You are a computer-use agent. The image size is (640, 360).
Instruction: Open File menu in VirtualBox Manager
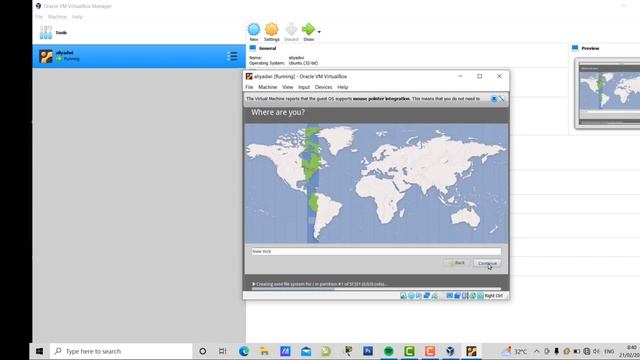39,17
